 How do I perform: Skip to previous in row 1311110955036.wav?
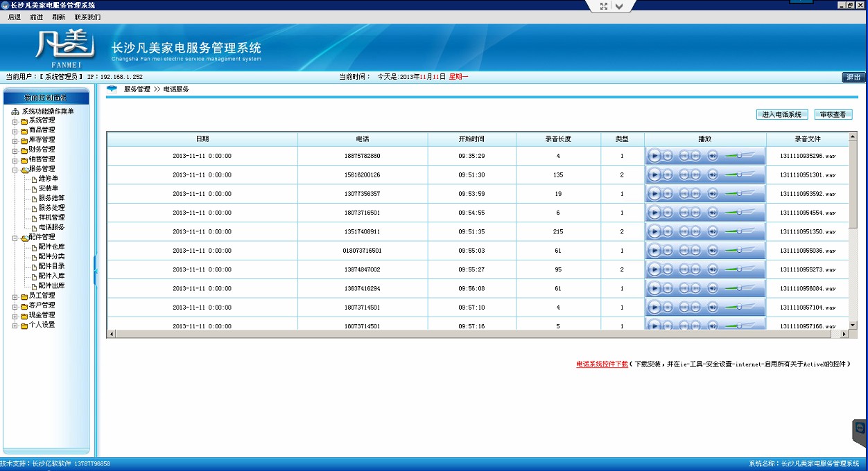[x=684, y=251]
